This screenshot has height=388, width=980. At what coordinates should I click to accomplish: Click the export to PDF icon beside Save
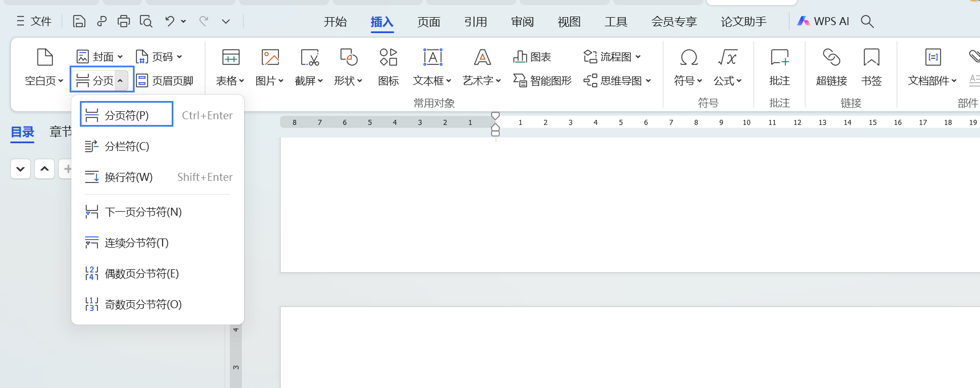pyautogui.click(x=102, y=22)
